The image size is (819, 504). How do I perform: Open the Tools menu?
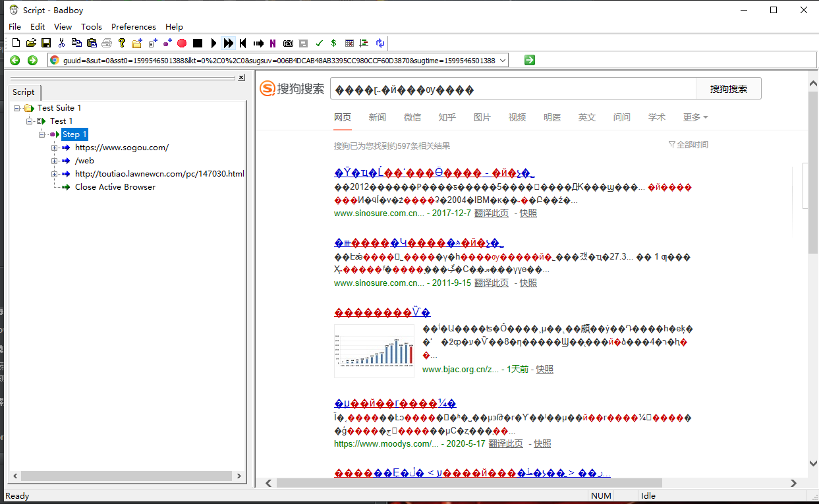pyautogui.click(x=92, y=26)
